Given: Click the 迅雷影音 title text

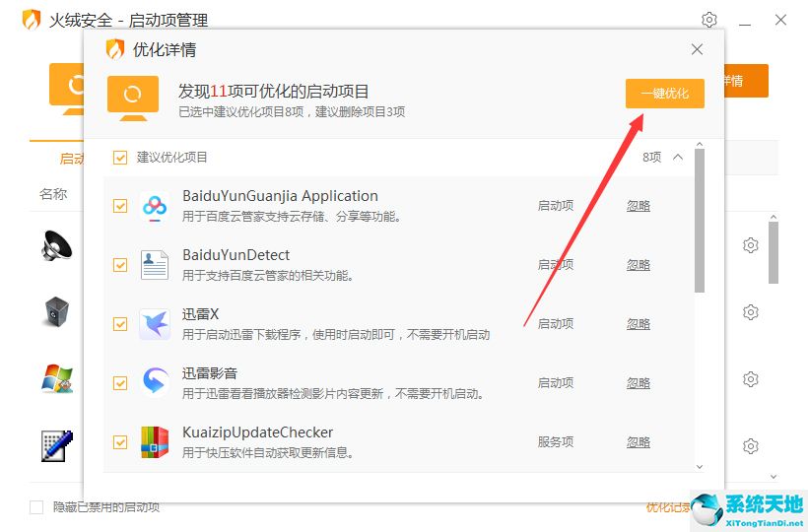Looking at the screenshot, I should pos(210,373).
